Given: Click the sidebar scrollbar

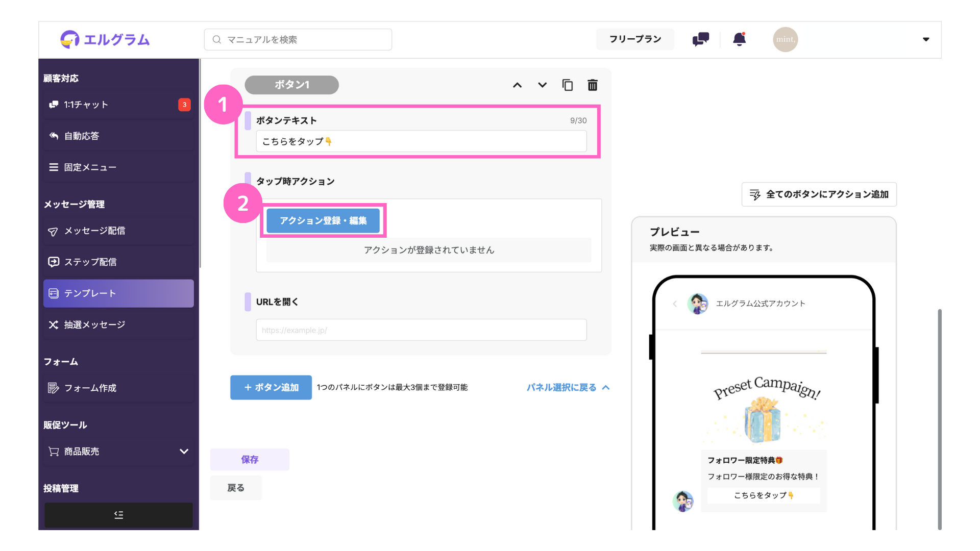Looking at the screenshot, I should pos(200,163).
